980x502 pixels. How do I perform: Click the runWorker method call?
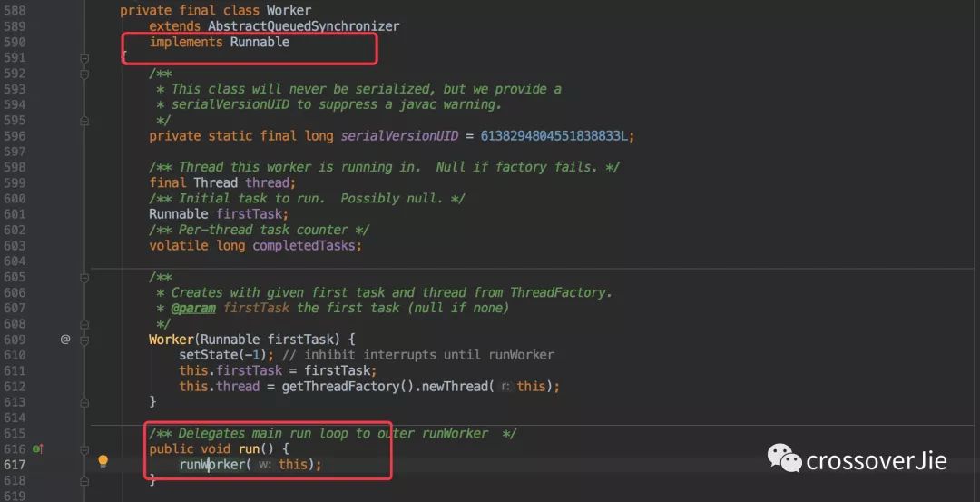215,465
